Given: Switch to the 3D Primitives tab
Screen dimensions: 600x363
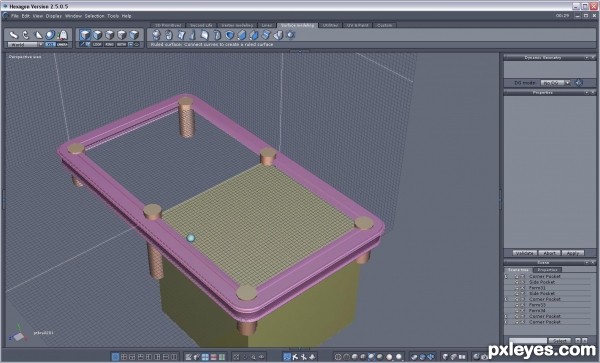Looking at the screenshot, I should (x=168, y=25).
